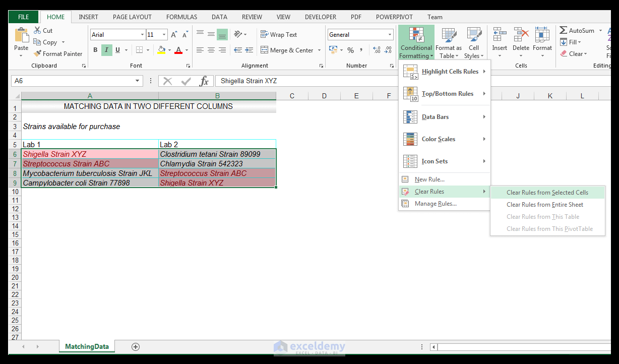Open the font size dropdown
619x364 pixels.
click(164, 34)
